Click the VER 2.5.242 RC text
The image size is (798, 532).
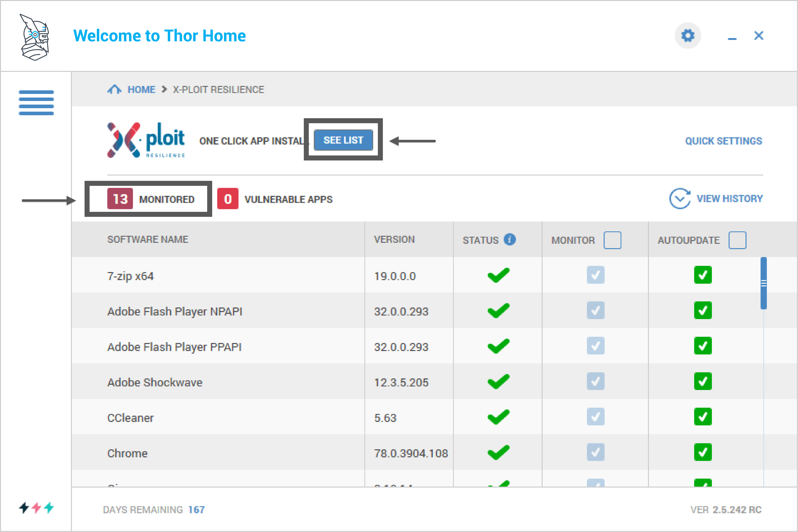(x=726, y=510)
